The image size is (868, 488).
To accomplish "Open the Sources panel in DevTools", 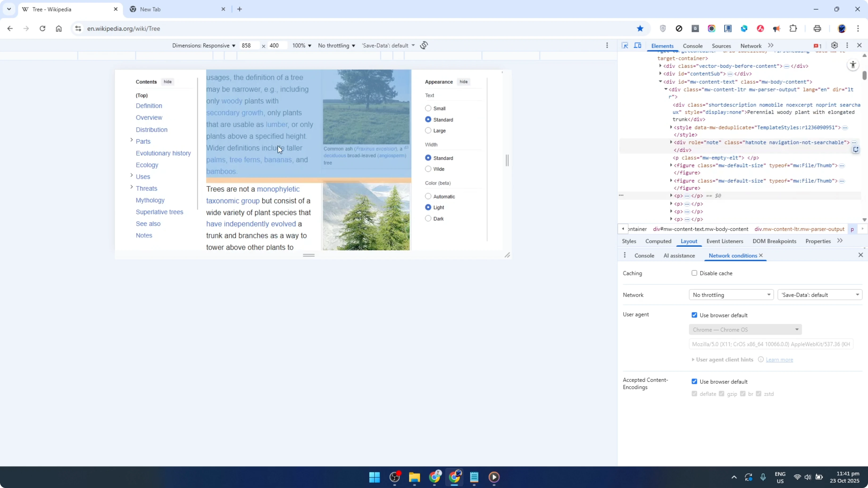I will pos(722,46).
